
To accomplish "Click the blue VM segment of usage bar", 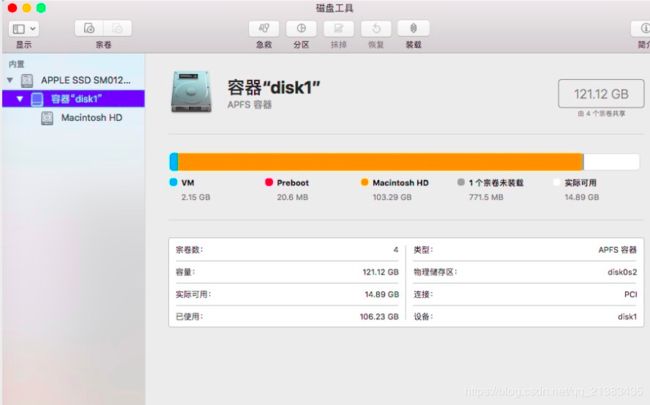I will 174,162.
